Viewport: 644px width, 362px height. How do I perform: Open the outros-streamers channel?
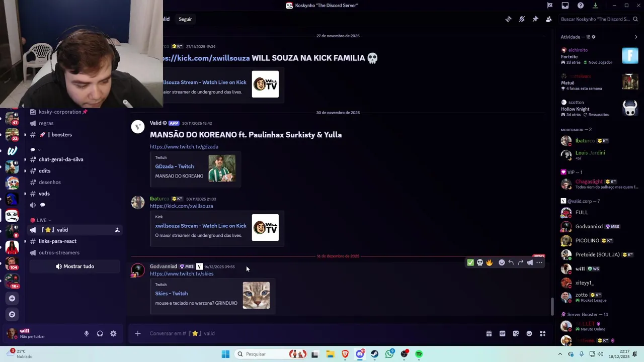pyautogui.click(x=75, y=253)
